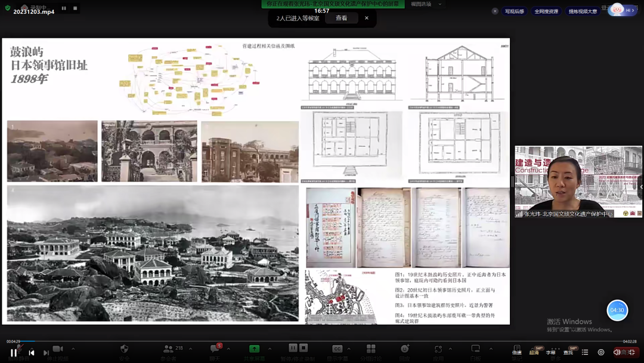Open the user avatar at top right
The height and width of the screenshot is (363, 644).
[618, 10]
